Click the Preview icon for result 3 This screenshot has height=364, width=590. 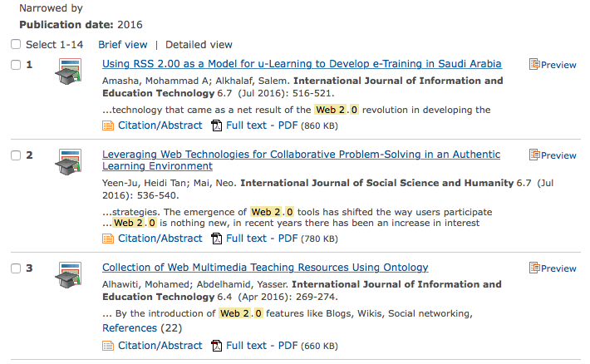(534, 268)
